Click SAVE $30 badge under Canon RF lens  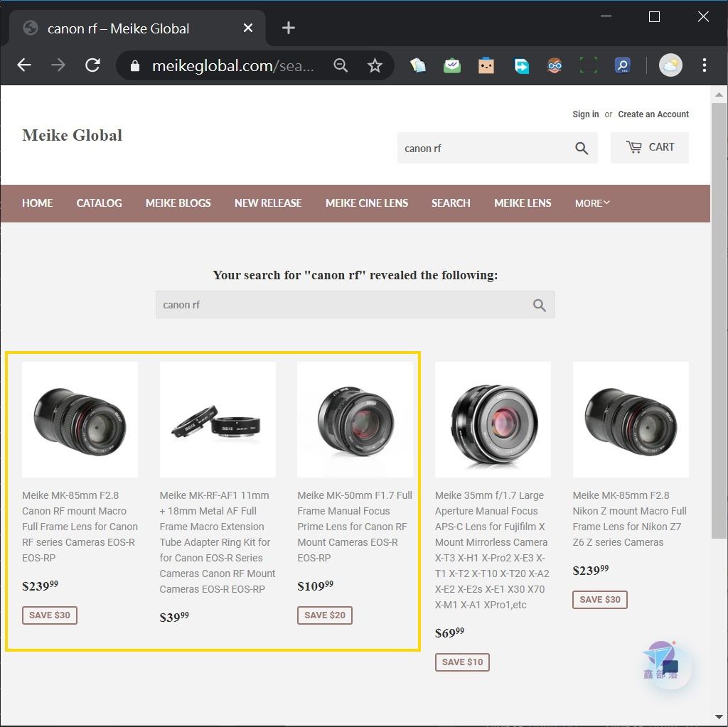pyautogui.click(x=50, y=615)
